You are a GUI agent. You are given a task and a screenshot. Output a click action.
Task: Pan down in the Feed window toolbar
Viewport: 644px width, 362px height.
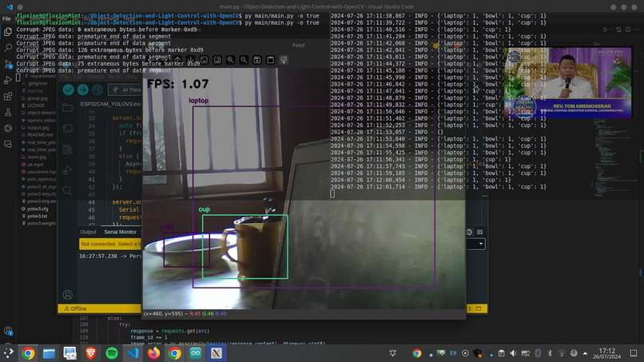[x=191, y=60]
